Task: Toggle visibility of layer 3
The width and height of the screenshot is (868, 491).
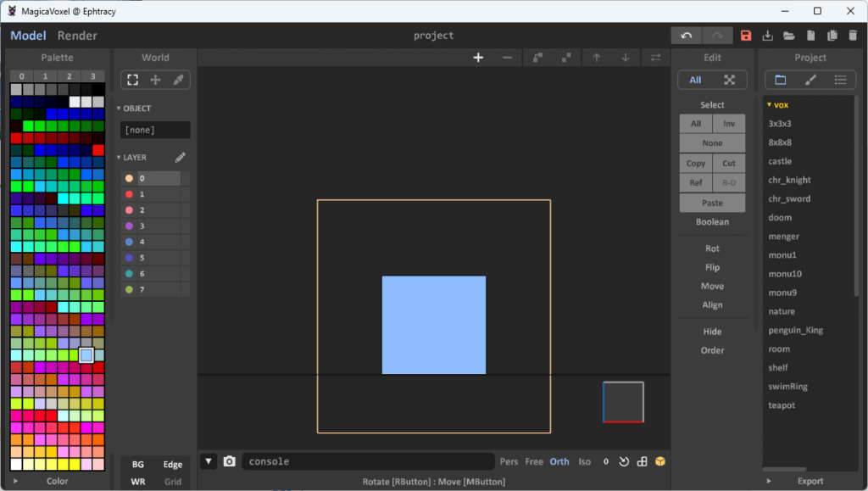Action: click(x=129, y=226)
